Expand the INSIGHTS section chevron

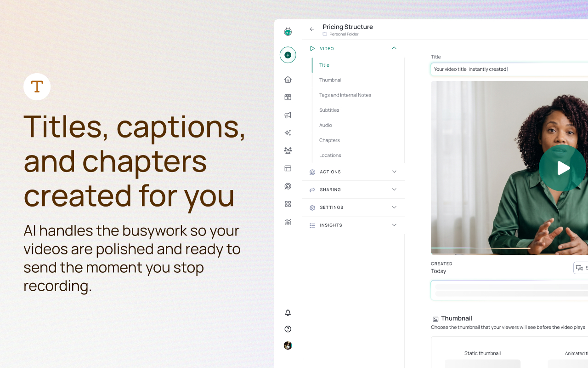394,225
